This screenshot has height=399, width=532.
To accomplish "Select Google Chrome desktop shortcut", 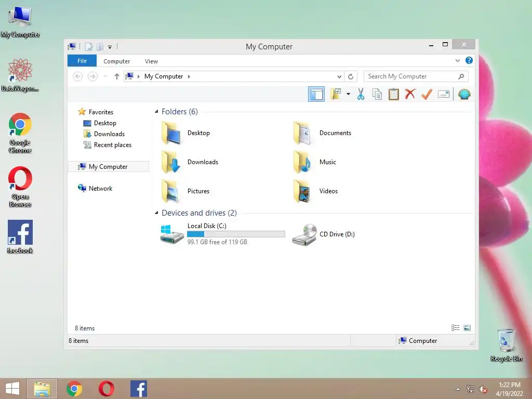I will coord(20,133).
